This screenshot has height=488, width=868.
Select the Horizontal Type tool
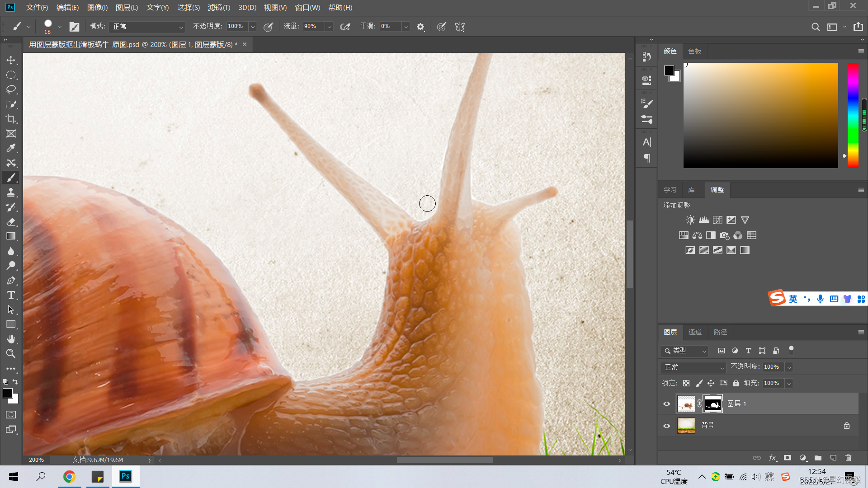coord(11,296)
